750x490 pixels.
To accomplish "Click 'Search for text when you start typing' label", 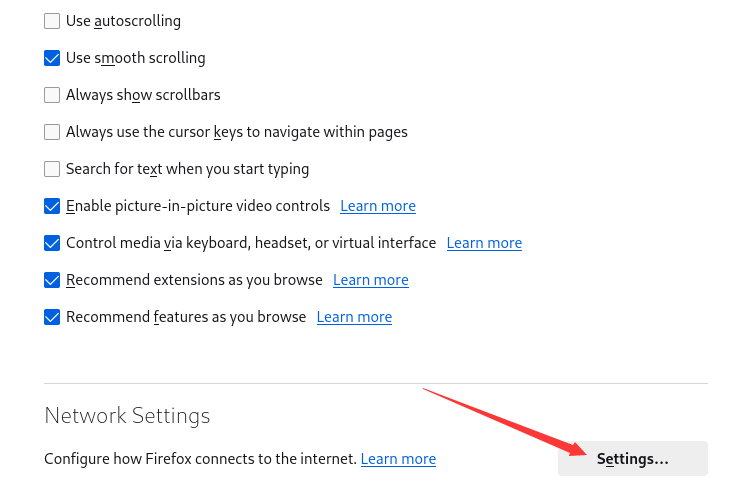I will [x=188, y=169].
